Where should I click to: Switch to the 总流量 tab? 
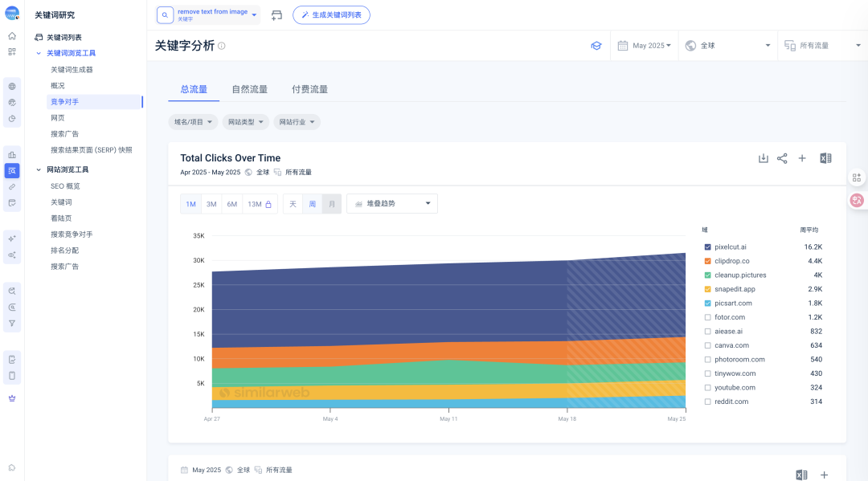194,90
